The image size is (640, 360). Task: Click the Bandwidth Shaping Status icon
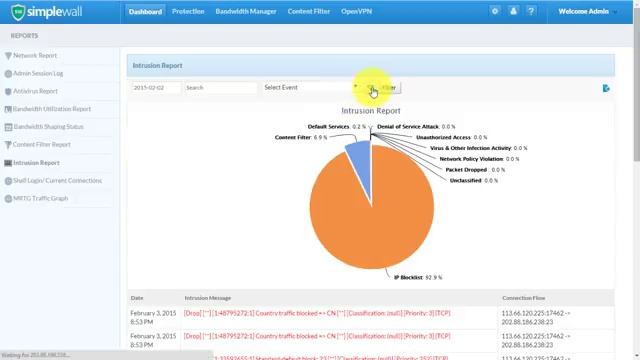[8, 127]
